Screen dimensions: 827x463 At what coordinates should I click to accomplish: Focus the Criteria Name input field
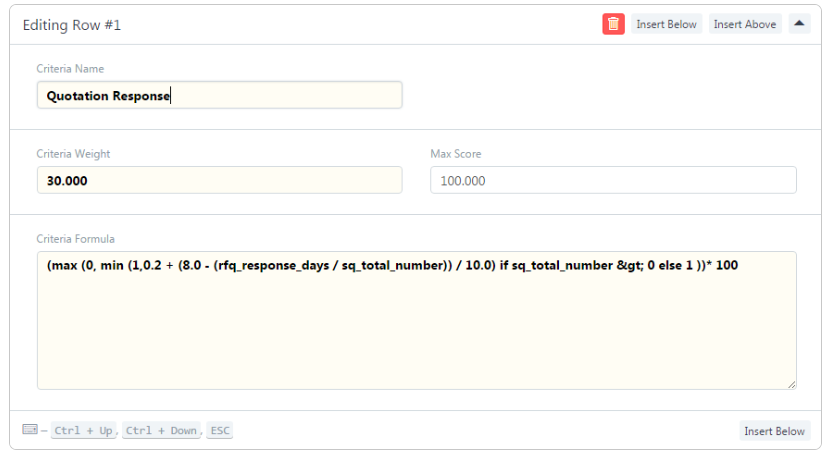(x=219, y=96)
